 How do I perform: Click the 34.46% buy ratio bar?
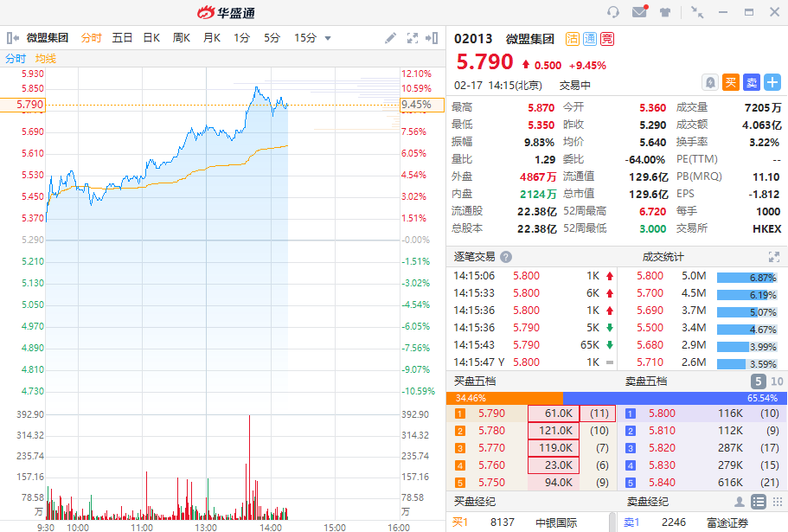pyautogui.click(x=504, y=398)
